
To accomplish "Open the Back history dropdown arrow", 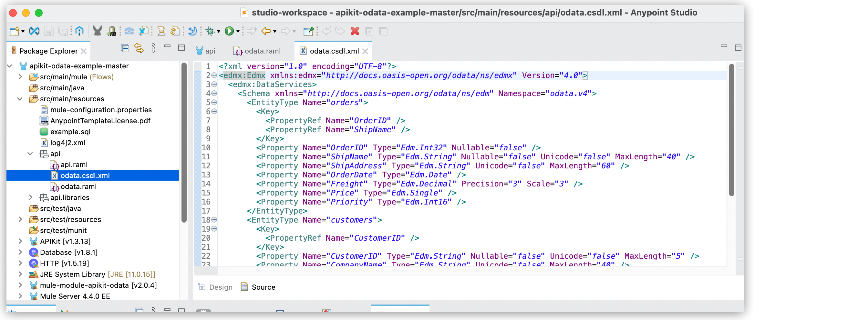I will coord(275,32).
